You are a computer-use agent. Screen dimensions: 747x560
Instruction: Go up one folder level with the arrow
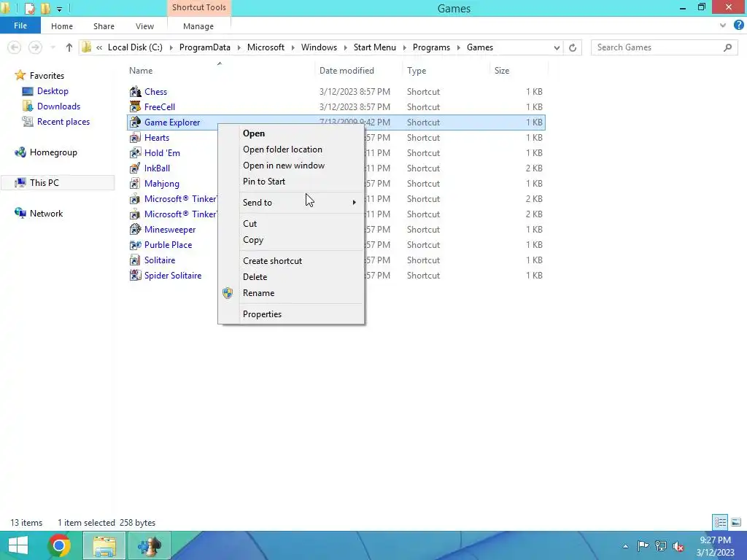coord(69,47)
